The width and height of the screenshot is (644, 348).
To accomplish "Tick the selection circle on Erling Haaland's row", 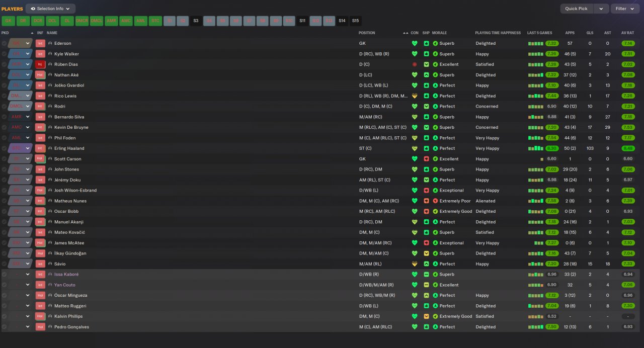I will click(x=4, y=148).
